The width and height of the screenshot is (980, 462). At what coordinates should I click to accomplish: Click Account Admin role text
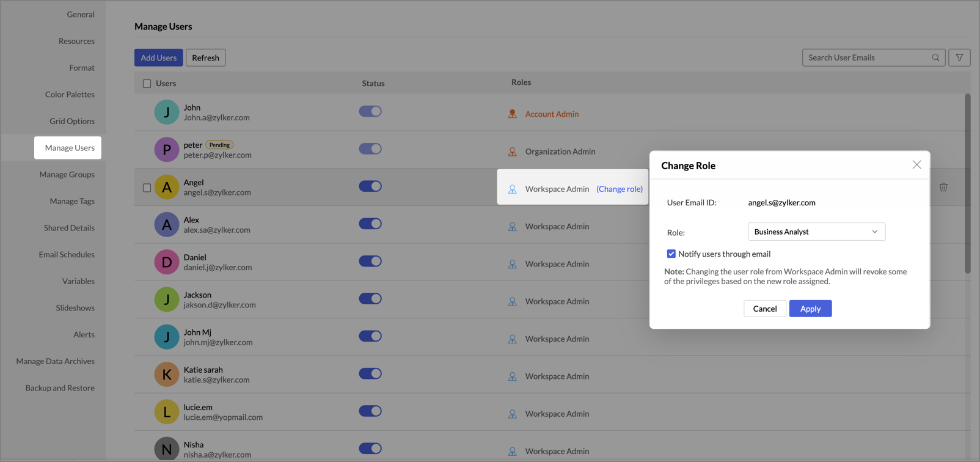point(552,114)
